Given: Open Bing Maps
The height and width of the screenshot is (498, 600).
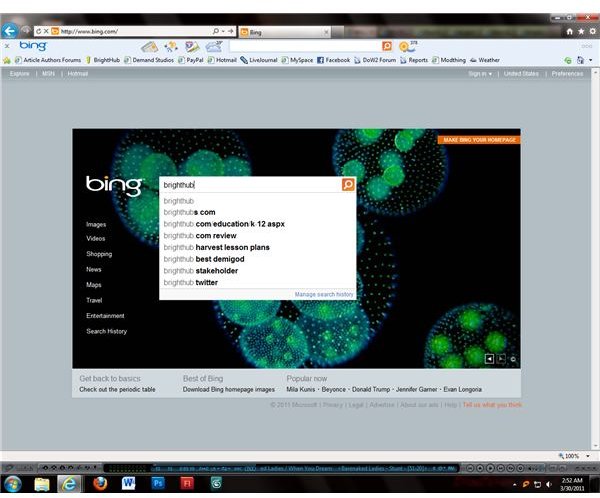Looking at the screenshot, I should (x=94, y=285).
